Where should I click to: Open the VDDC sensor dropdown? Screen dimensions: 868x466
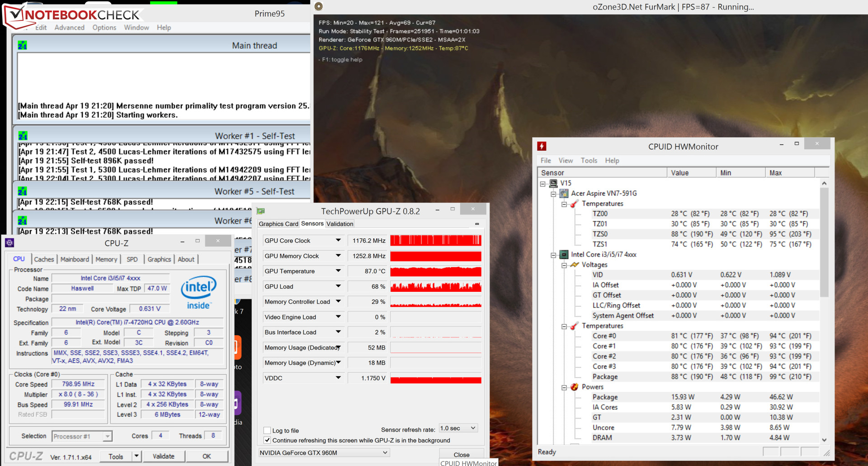(338, 378)
